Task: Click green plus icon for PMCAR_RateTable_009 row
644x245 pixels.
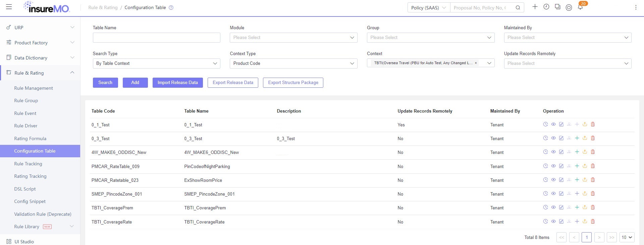Action: (x=577, y=166)
